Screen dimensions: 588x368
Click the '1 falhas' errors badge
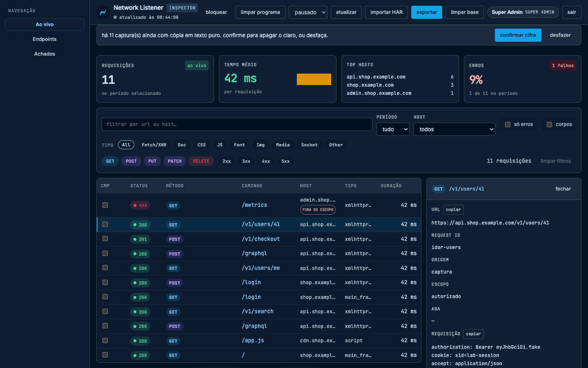563,65
